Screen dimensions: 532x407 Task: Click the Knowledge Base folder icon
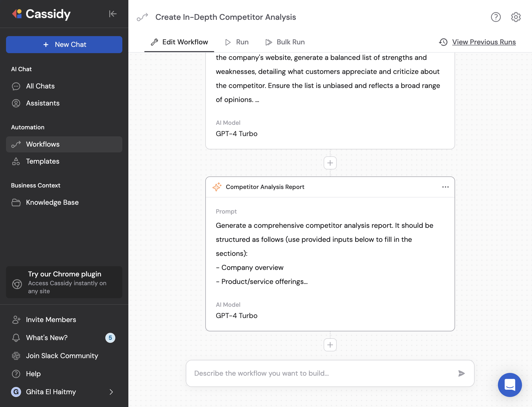tap(16, 202)
